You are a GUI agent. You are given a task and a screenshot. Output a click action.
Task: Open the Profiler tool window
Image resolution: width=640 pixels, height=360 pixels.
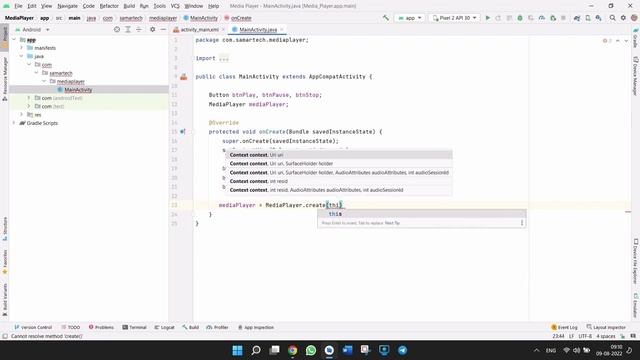point(217,327)
